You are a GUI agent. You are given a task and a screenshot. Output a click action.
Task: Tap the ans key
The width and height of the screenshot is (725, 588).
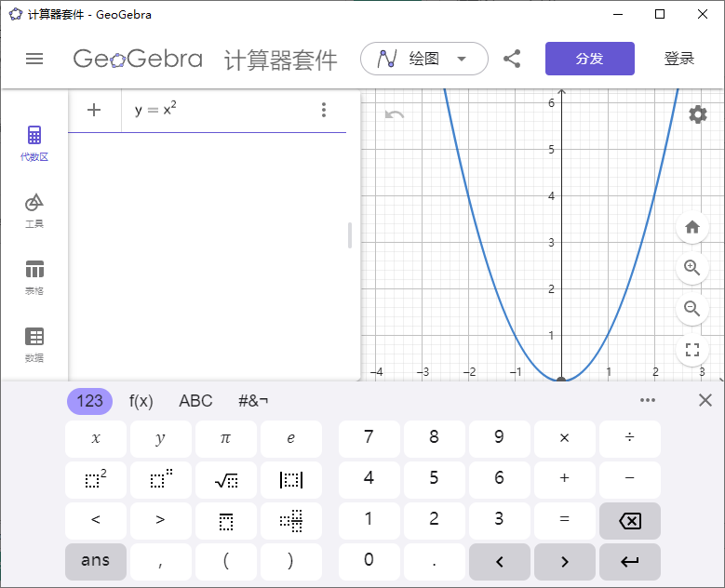(96, 562)
